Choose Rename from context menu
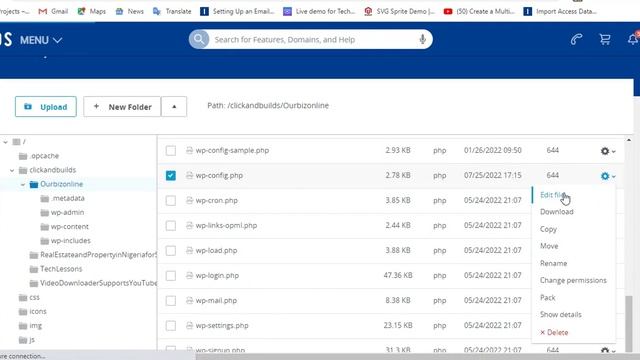 (x=553, y=263)
